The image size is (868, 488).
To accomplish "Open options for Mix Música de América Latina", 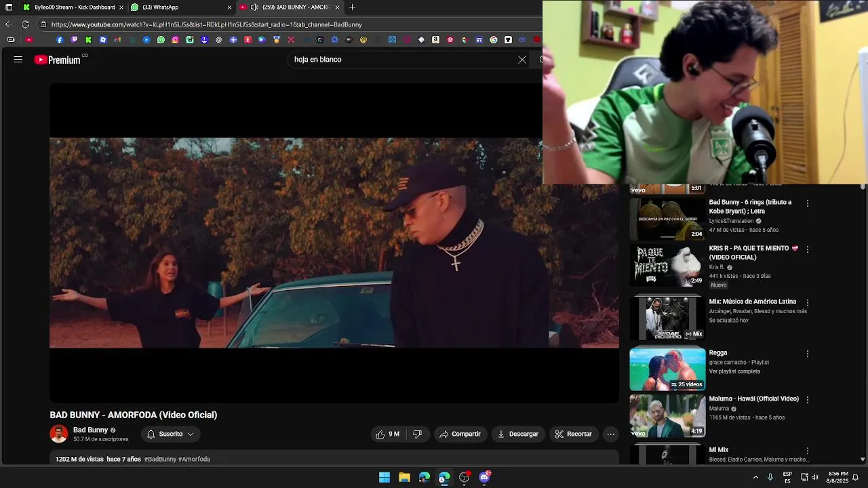I will click(x=808, y=302).
